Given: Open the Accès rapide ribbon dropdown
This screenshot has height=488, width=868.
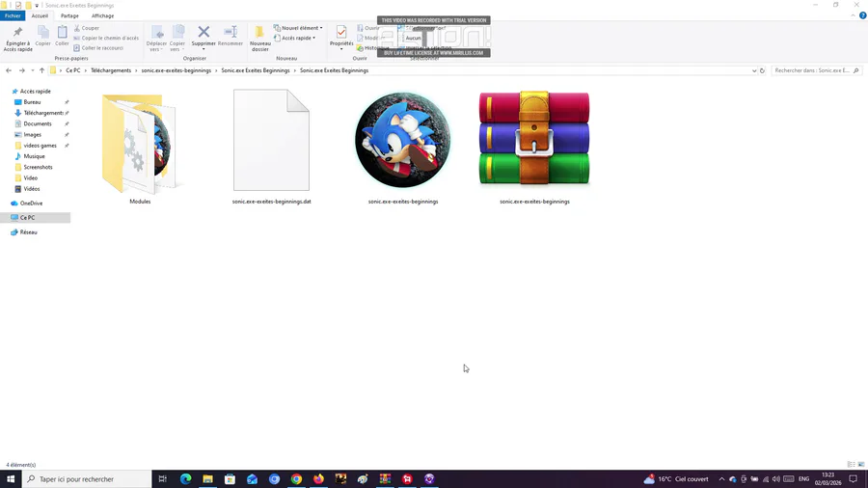Looking at the screenshot, I should point(294,38).
